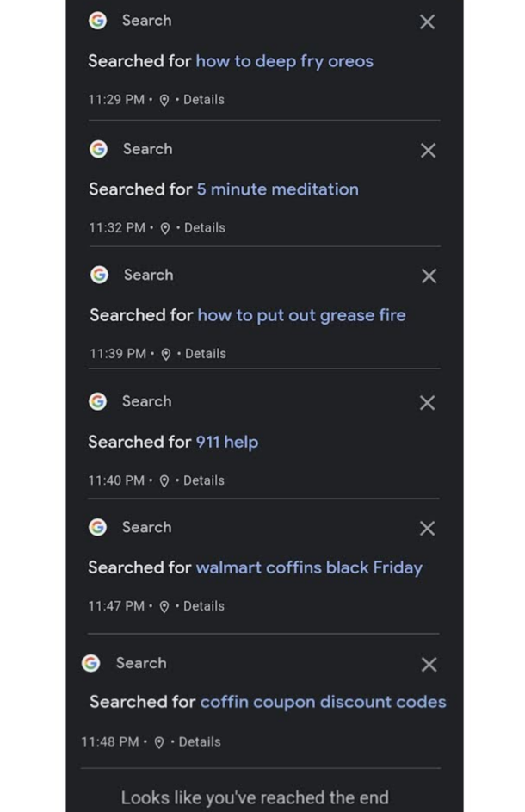This screenshot has width=525, height=812.
Task: Remove the 'how to deep fry oreos' entry
Action: 427,22
